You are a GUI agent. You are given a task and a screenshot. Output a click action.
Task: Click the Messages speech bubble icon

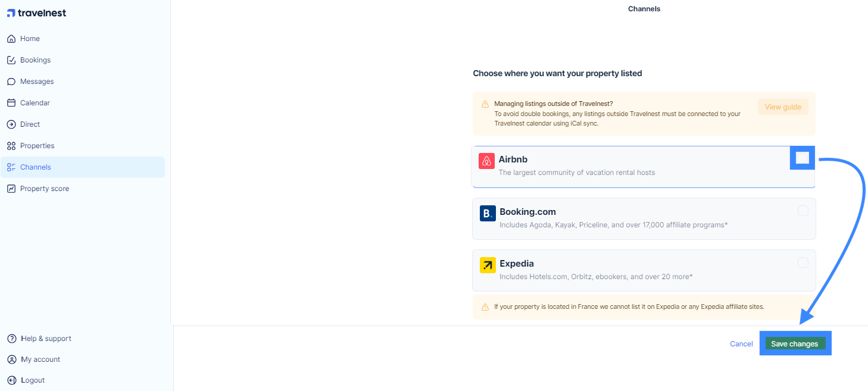[11, 81]
